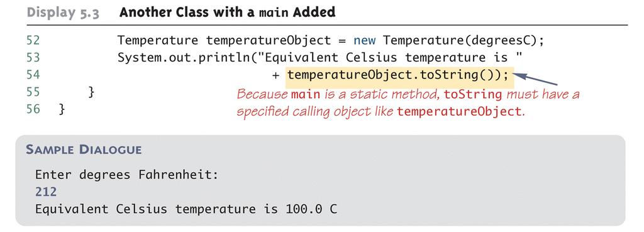
Task: Select line number 53
Action: click(x=33, y=57)
